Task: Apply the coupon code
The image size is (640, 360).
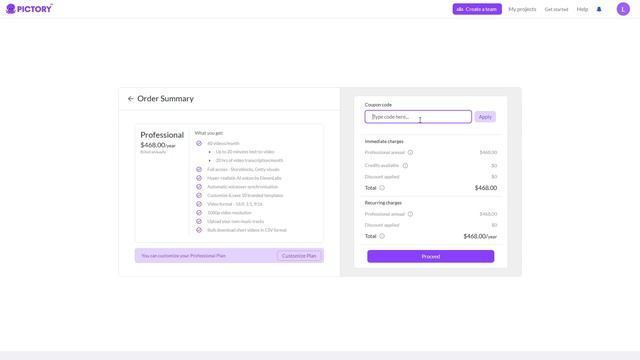Action: pyautogui.click(x=485, y=117)
